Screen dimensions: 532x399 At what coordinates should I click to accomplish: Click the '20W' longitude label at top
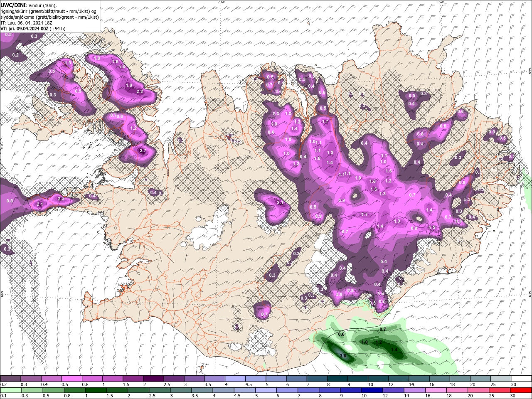point(221,2)
